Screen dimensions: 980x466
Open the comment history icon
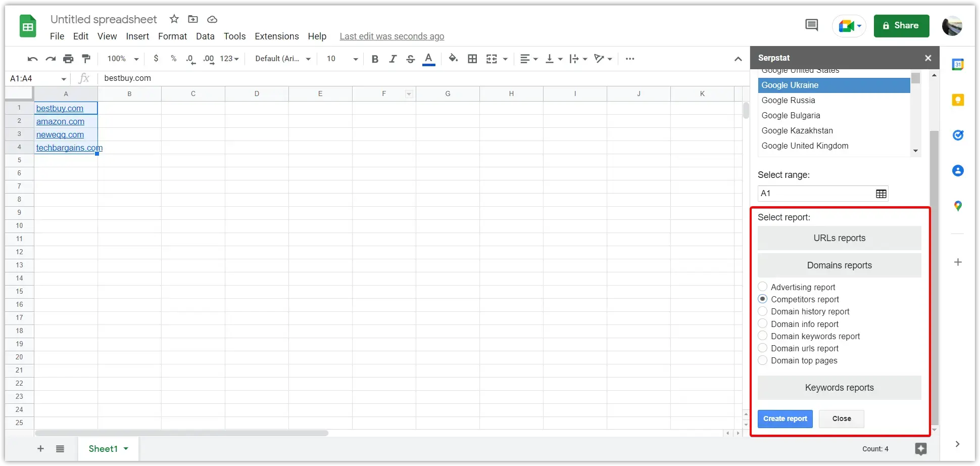pyautogui.click(x=812, y=25)
